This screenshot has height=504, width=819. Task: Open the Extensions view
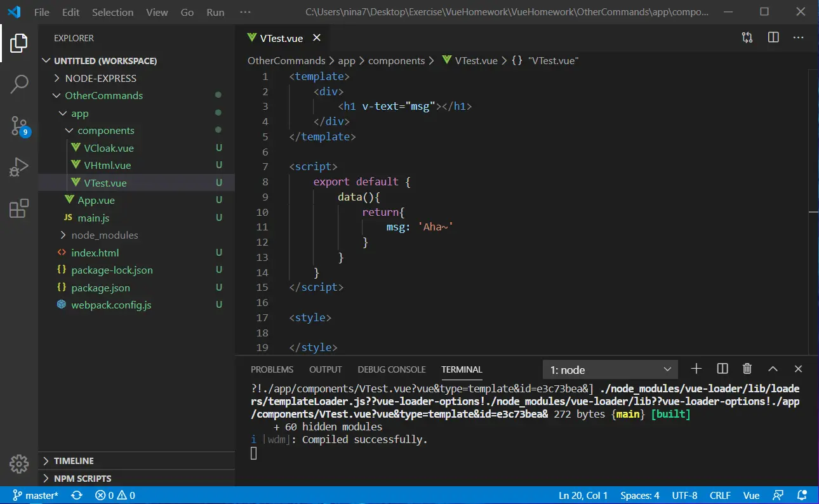pyautogui.click(x=19, y=208)
